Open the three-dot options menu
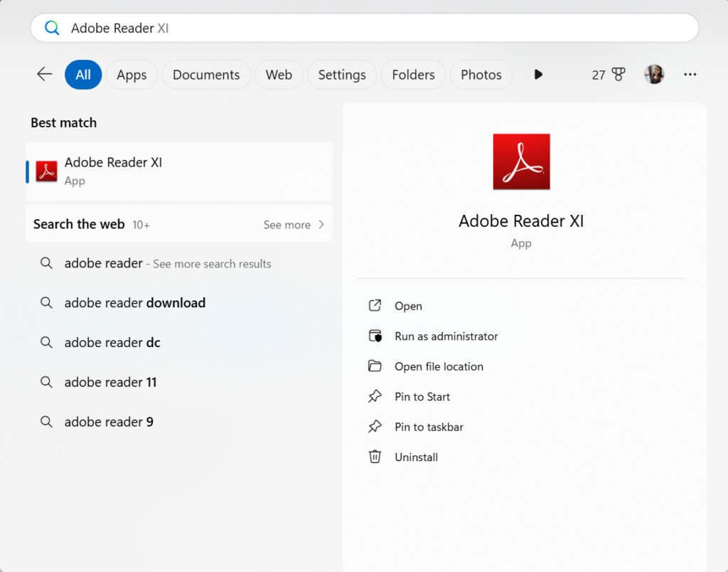728x572 pixels. click(690, 75)
